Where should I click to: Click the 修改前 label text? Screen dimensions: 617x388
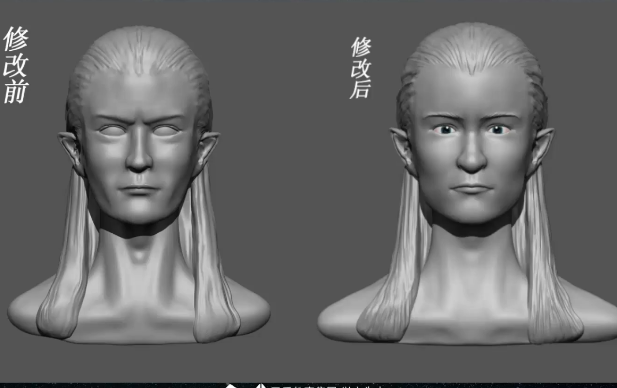(x=15, y=65)
